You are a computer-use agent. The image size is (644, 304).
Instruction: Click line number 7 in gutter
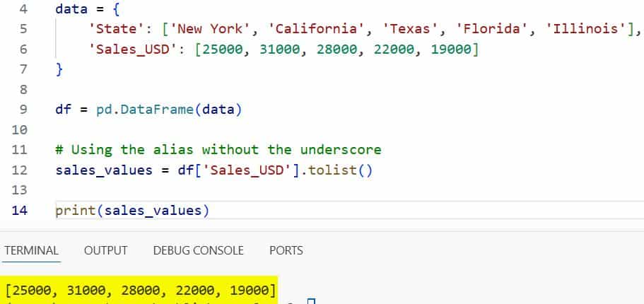point(23,69)
